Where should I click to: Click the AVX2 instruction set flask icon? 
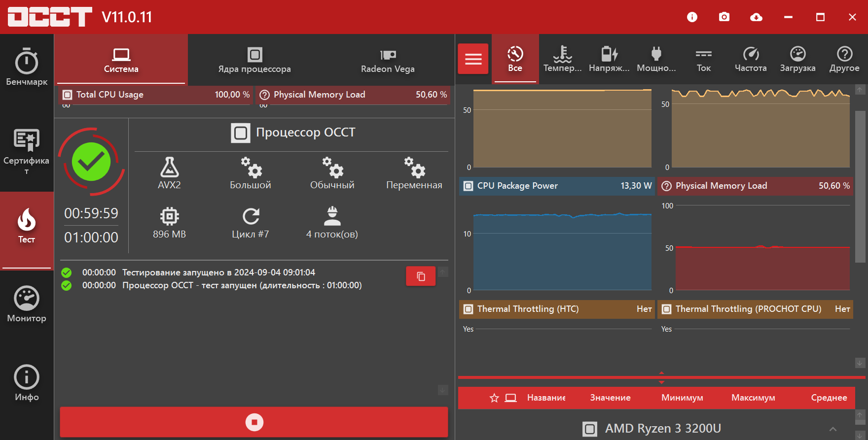(169, 167)
